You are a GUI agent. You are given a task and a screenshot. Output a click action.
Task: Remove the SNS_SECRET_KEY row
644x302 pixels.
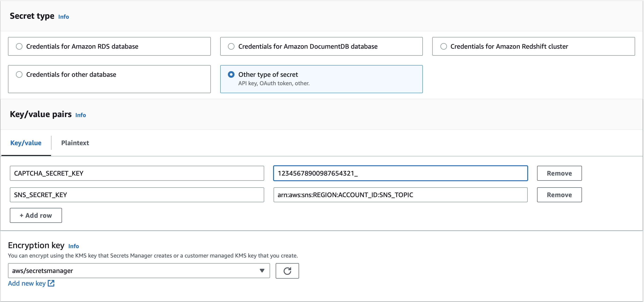click(559, 195)
